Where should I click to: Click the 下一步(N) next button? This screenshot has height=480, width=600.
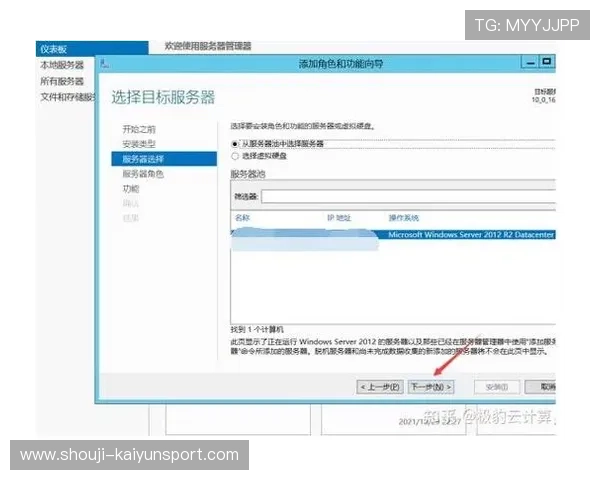pyautogui.click(x=431, y=387)
